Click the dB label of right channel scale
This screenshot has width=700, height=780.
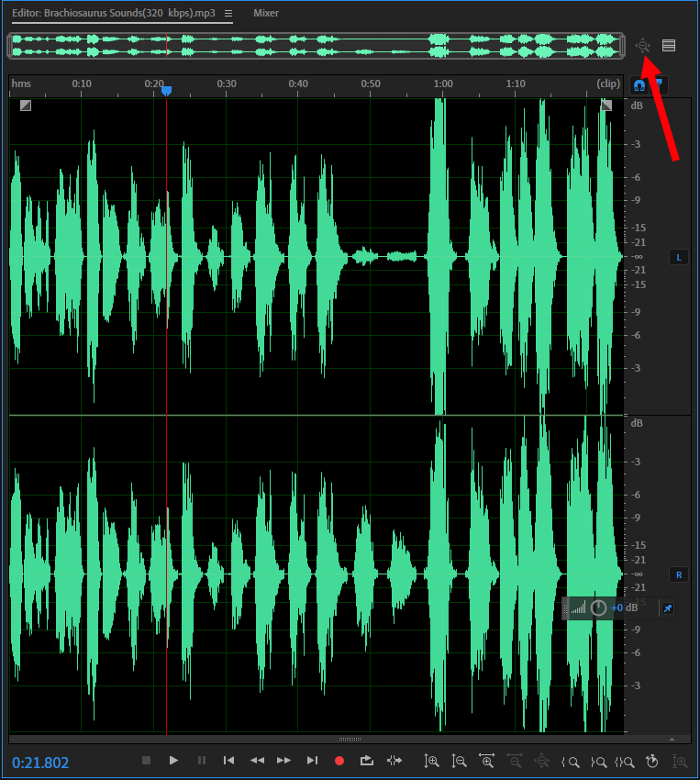point(637,423)
